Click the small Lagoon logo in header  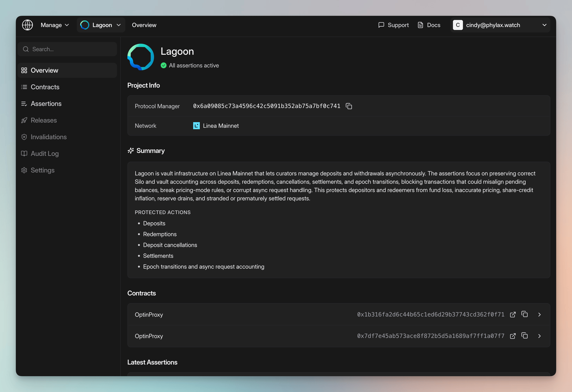pyautogui.click(x=85, y=25)
